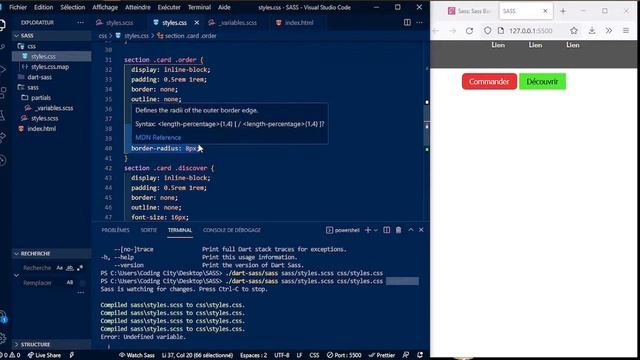Screen dimensions: 640x360
Task: Open browser downloads
Action: pos(592,31)
